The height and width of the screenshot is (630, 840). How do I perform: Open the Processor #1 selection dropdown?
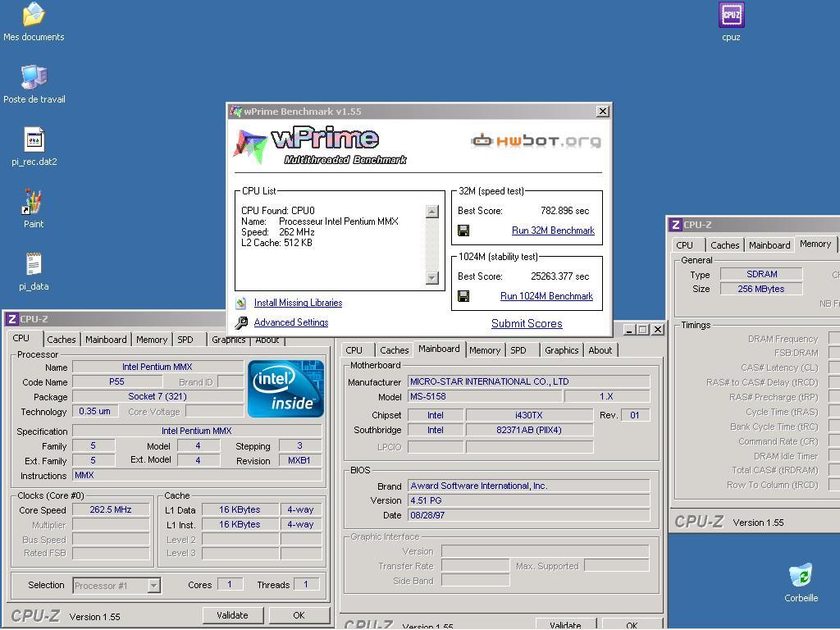153,586
